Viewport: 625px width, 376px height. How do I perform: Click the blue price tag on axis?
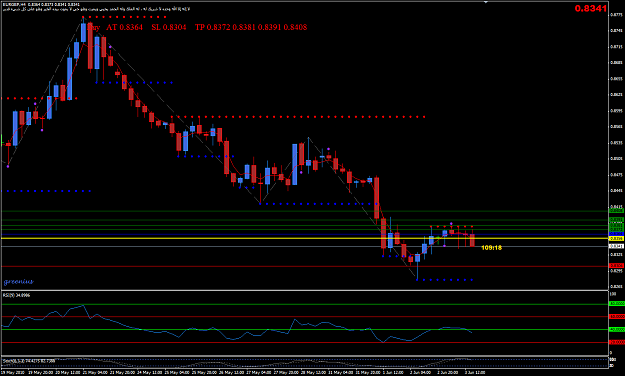(x=616, y=234)
